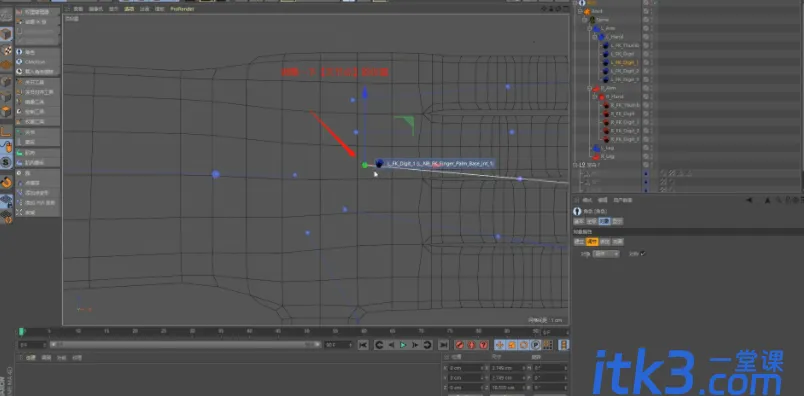Jump to the animation end frame
The height and width of the screenshot is (396, 804).
(x=444, y=345)
